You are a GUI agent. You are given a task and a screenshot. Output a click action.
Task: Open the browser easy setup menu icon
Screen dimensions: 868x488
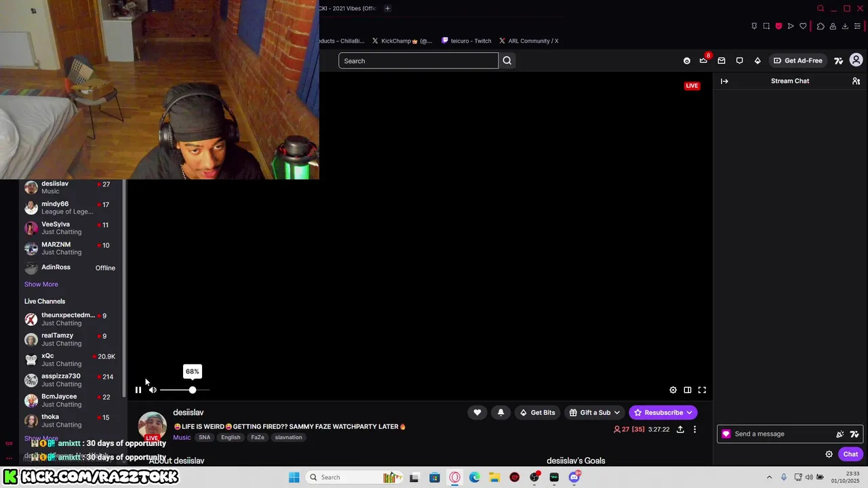[857, 26]
